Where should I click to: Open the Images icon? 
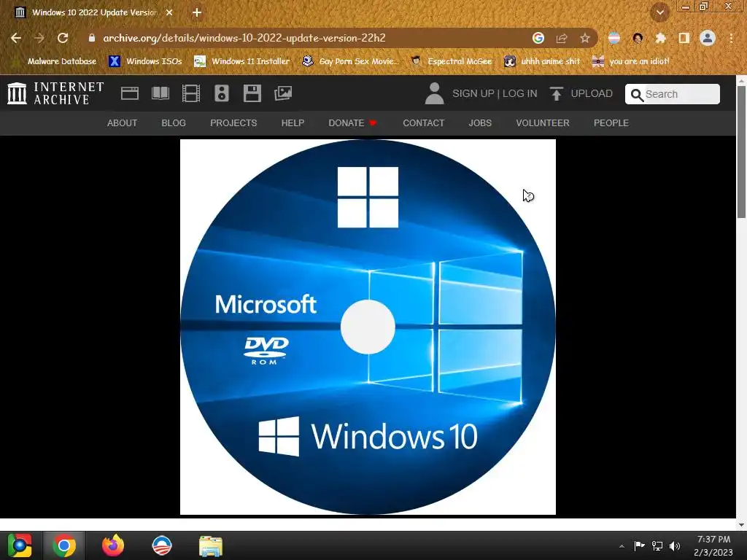(x=283, y=93)
